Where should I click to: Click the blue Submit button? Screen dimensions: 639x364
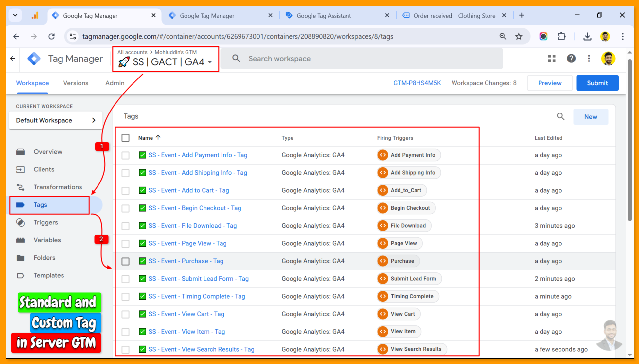597,83
